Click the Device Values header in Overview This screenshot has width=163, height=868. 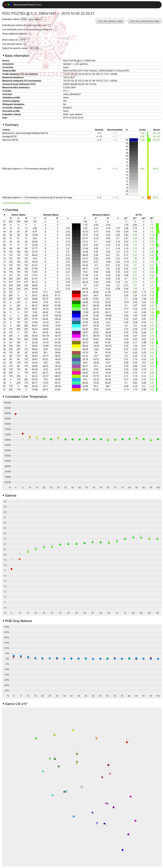click(18, 215)
